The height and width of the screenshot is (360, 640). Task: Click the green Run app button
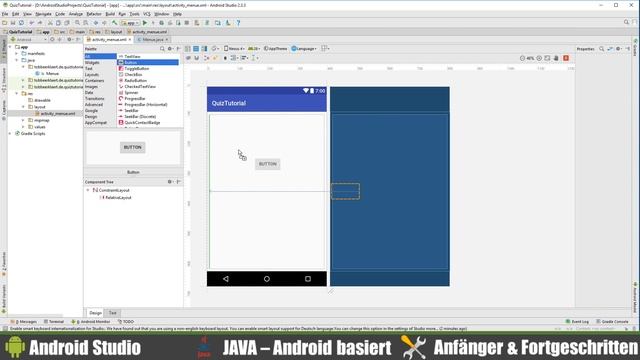pos(145,23)
